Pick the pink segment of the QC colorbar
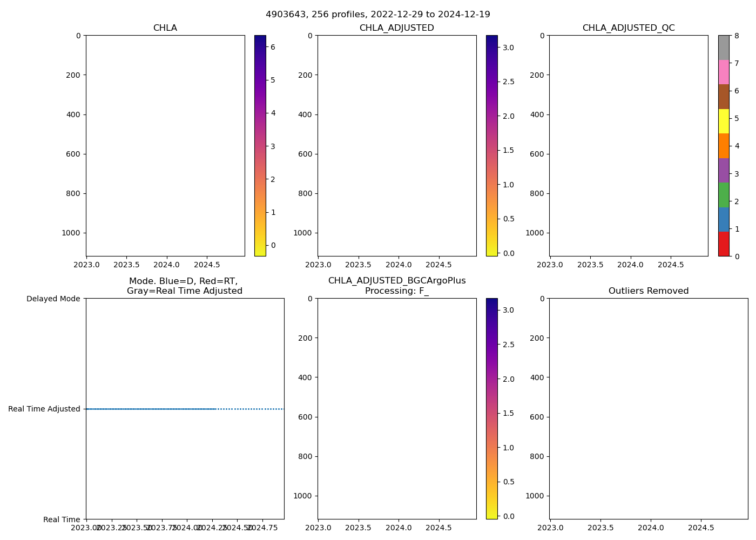This screenshot has width=756, height=540. 724,72
